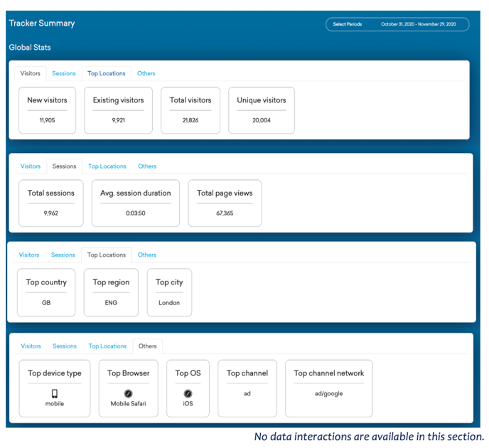Click the Avg. session duration card

tap(136, 203)
